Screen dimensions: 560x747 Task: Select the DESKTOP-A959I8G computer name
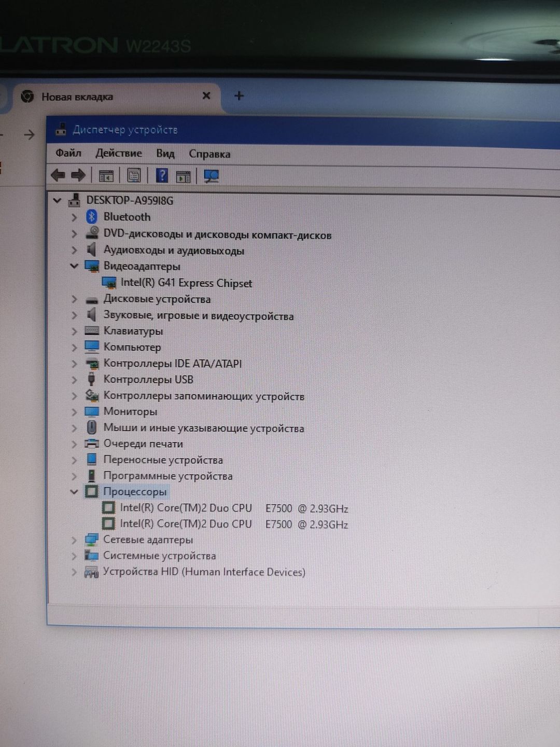coord(130,200)
